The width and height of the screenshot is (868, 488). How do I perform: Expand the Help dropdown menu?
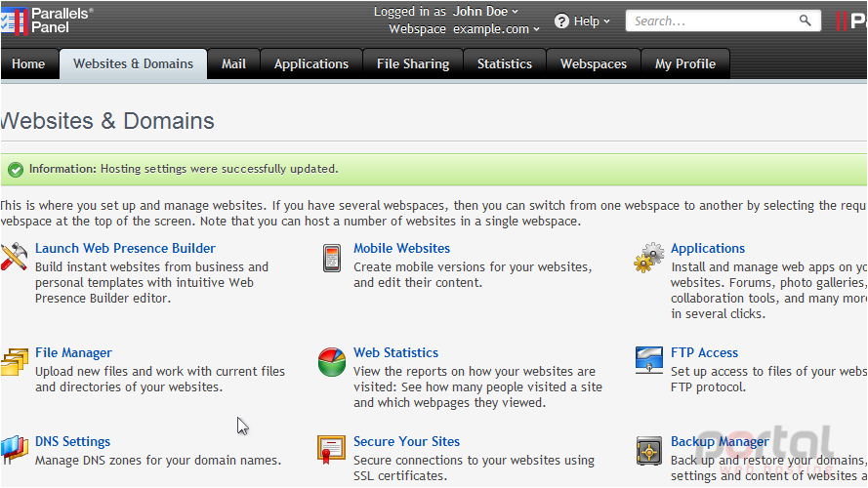pos(592,21)
